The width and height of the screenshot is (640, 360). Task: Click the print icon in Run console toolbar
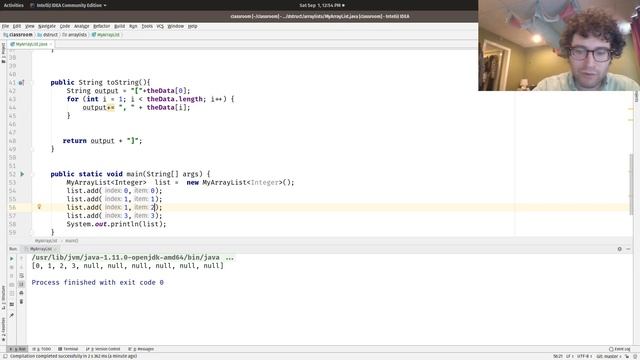pos(22,293)
